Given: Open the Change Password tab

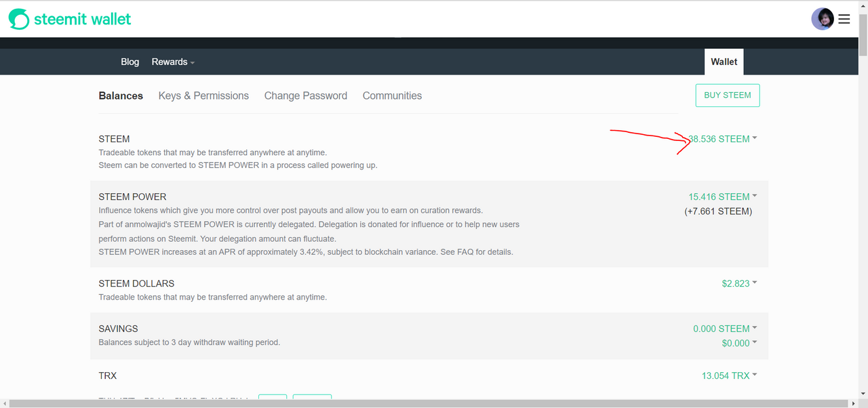Looking at the screenshot, I should pos(305,96).
